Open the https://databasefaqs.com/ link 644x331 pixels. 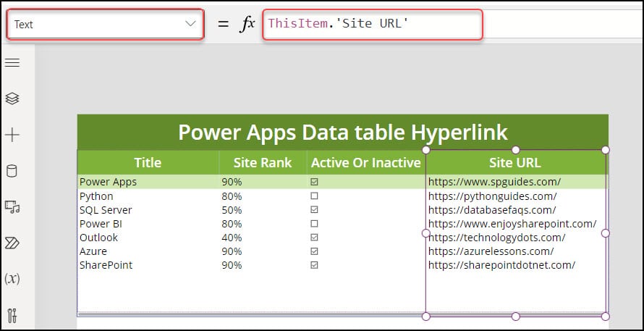(491, 210)
